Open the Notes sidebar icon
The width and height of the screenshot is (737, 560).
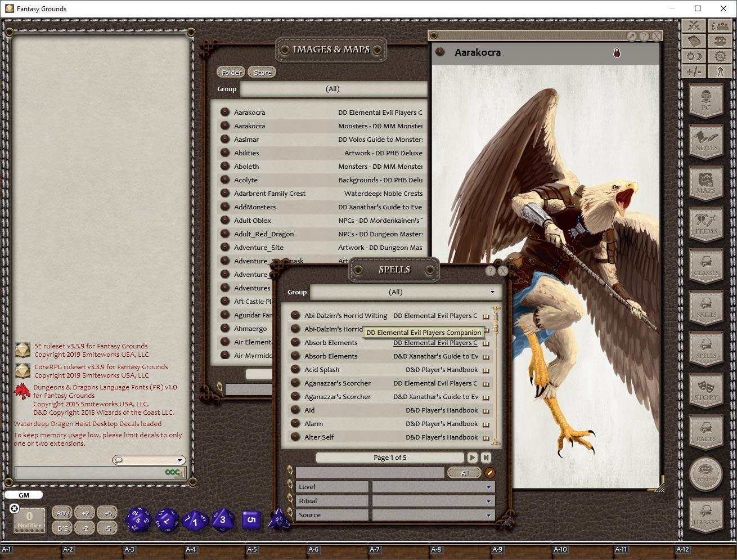pyautogui.click(x=705, y=143)
